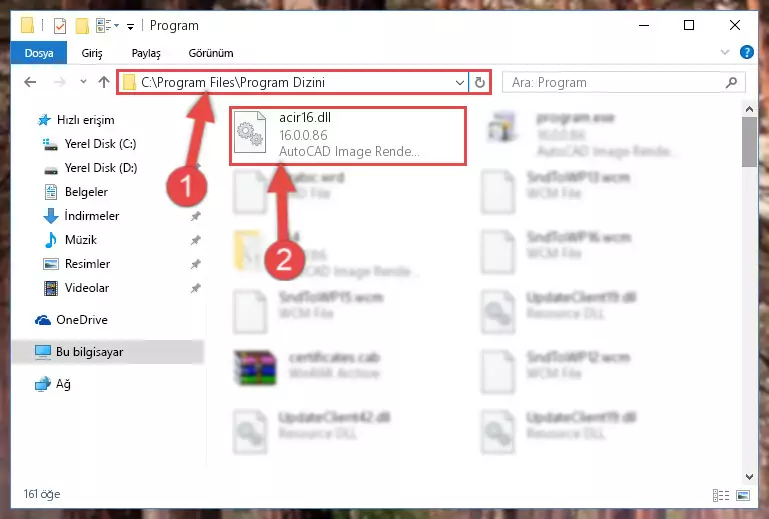This screenshot has height=519, width=769.
Task: Expand address bar history dropdown
Action: coord(460,82)
